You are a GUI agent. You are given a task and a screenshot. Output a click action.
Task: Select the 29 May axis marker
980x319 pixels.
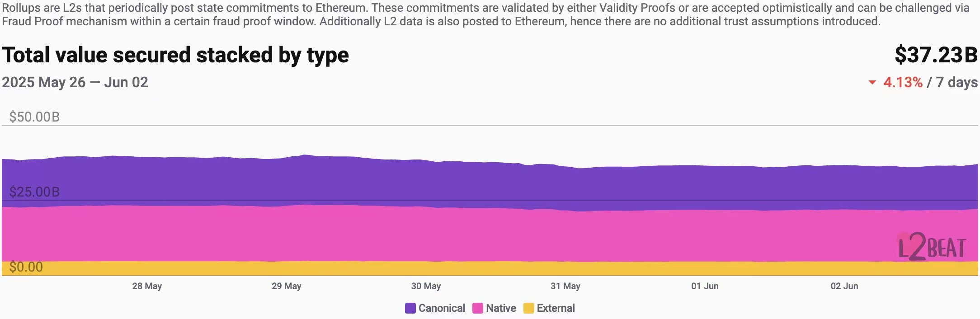click(287, 286)
